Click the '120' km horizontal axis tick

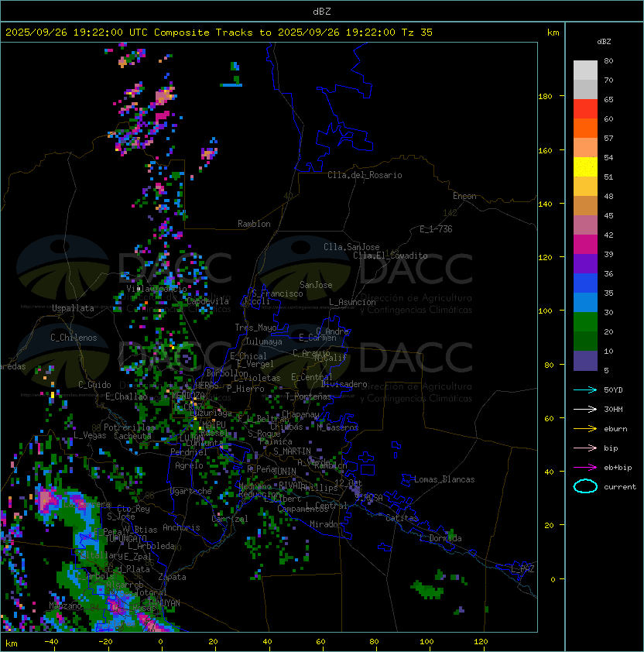tap(481, 642)
